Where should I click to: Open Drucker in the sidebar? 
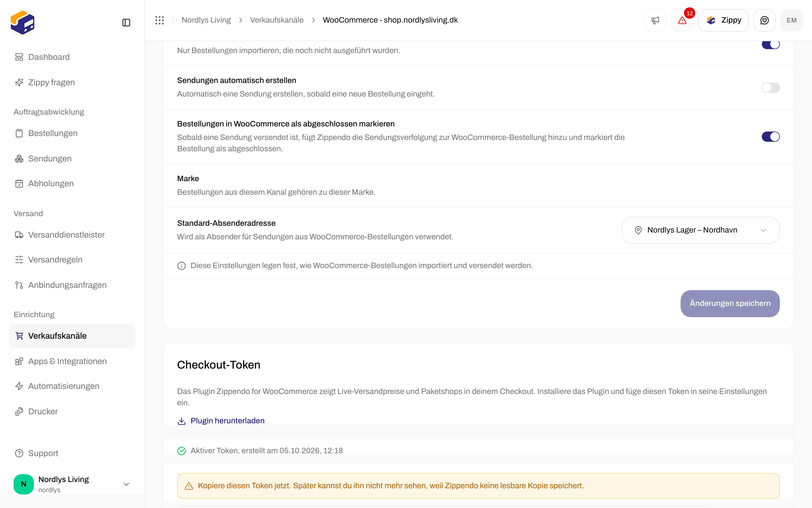pyautogui.click(x=72, y=411)
